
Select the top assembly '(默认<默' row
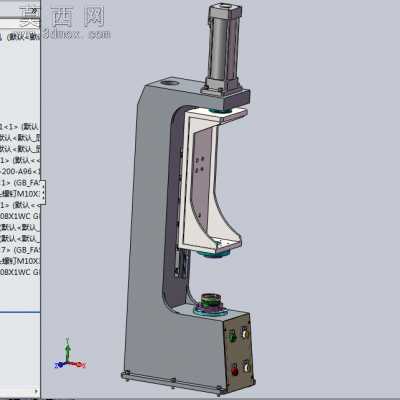tap(20, 37)
